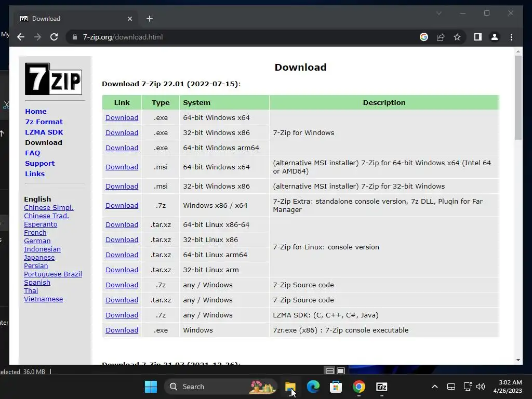Open Windows Start menu
The image size is (532, 399).
(151, 387)
